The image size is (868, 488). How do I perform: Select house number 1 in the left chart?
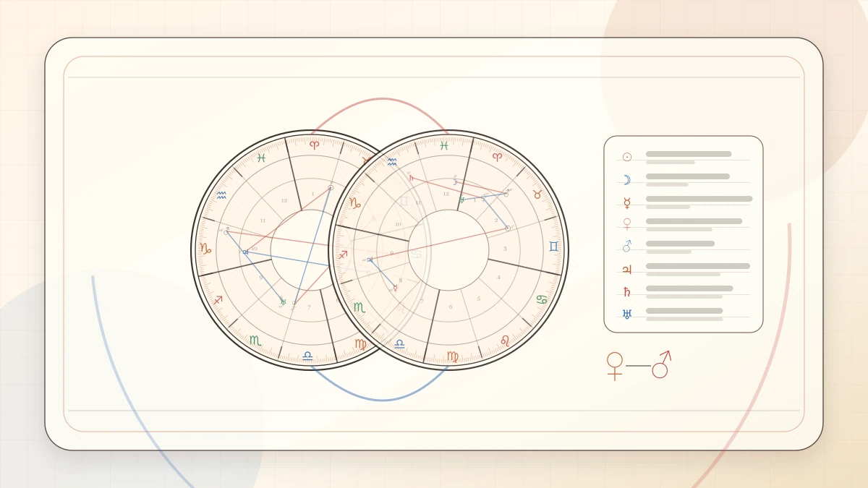(313, 193)
